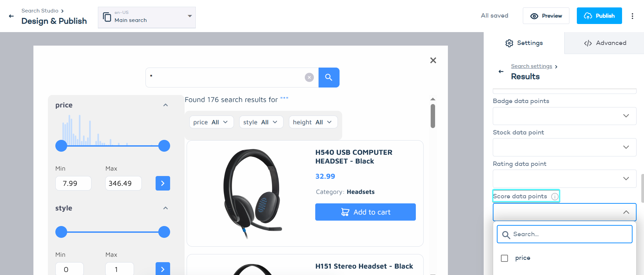Click the right handle of the price slider
Image resolution: width=644 pixels, height=275 pixels.
pos(164,146)
